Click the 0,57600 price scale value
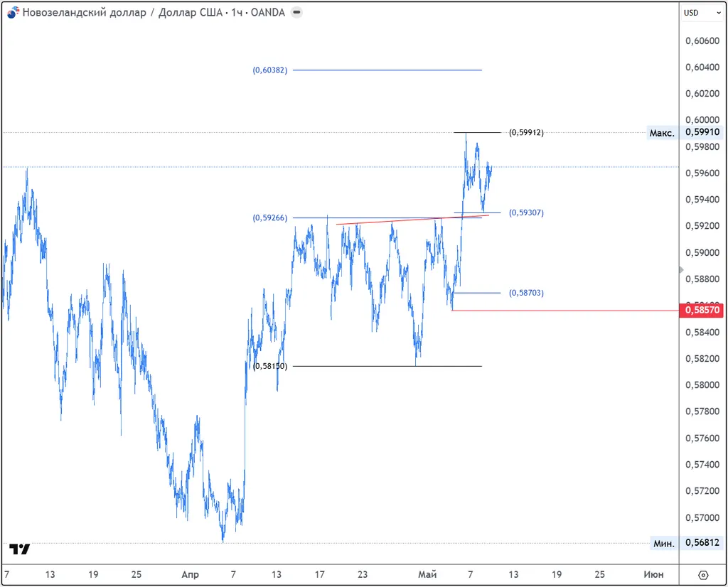The height and width of the screenshot is (587, 728). [702, 438]
